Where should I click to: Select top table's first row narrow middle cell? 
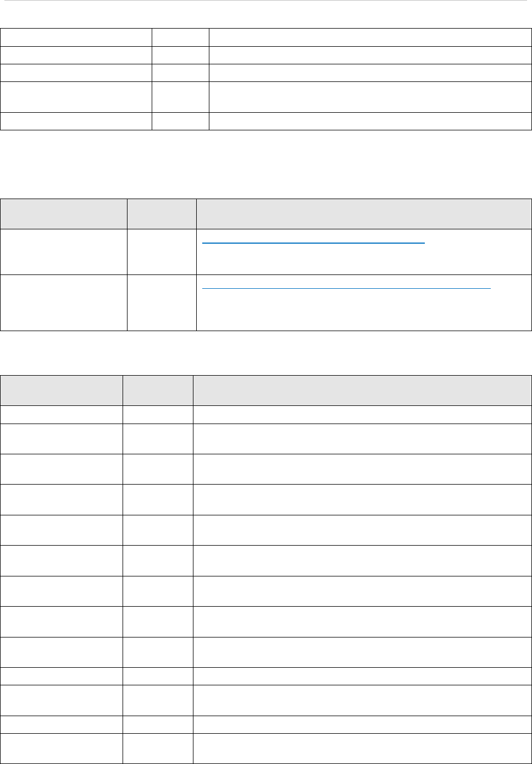[x=180, y=37]
